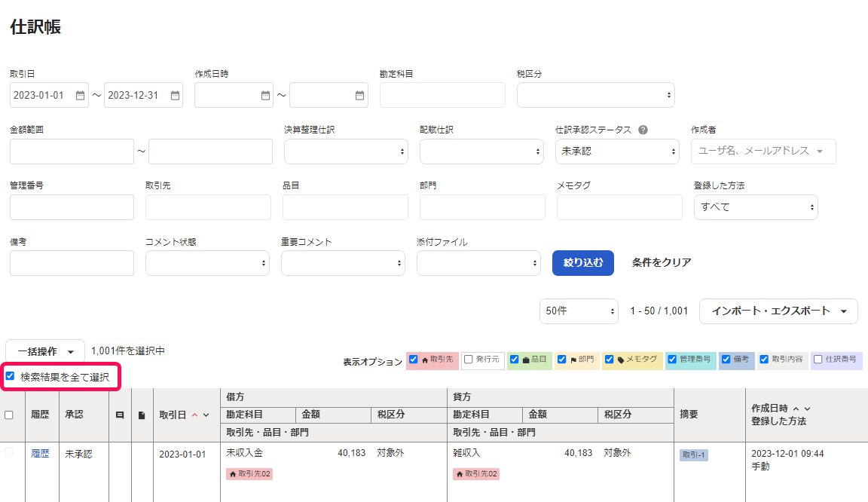The width and height of the screenshot is (868, 502).
Task: Open the 作成者 user selector dropdown
Action: [763, 152]
